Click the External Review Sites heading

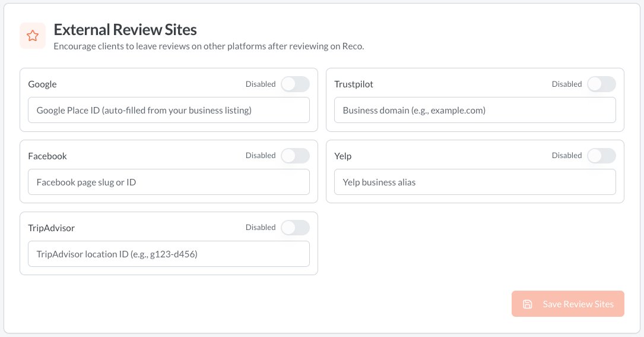[x=125, y=30]
